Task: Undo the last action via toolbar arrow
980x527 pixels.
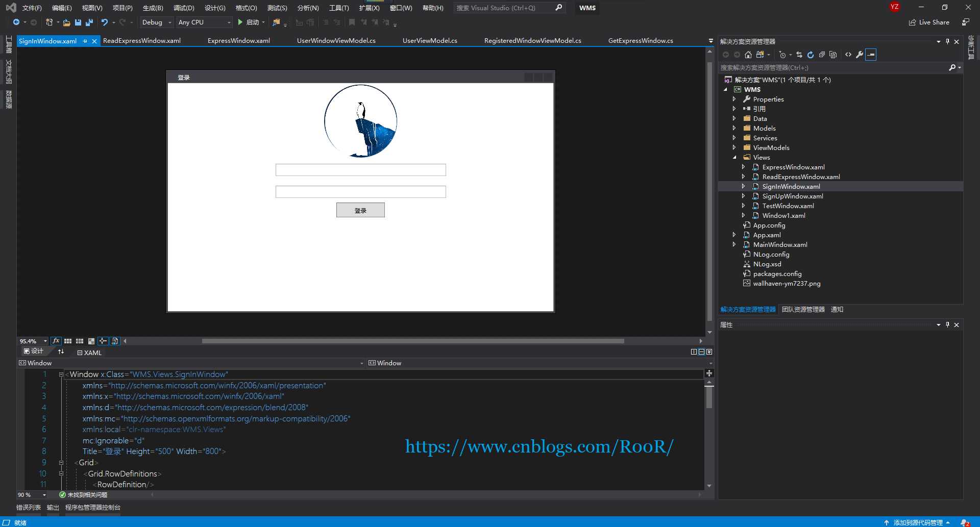Action: [105, 22]
